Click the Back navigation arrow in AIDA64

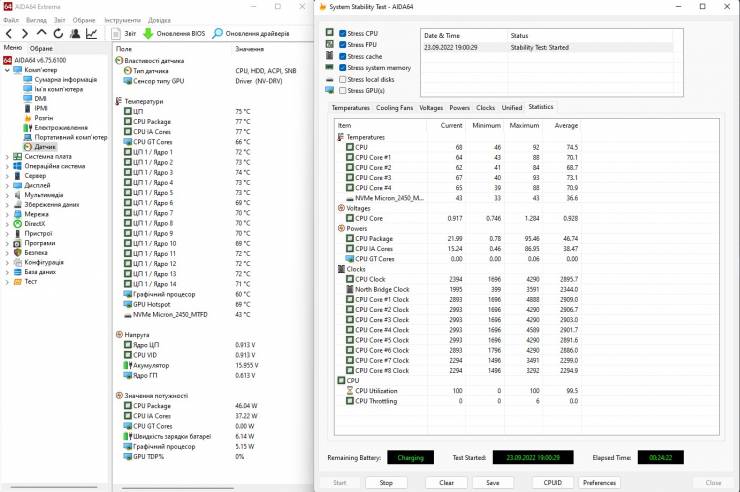pyautogui.click(x=8, y=33)
